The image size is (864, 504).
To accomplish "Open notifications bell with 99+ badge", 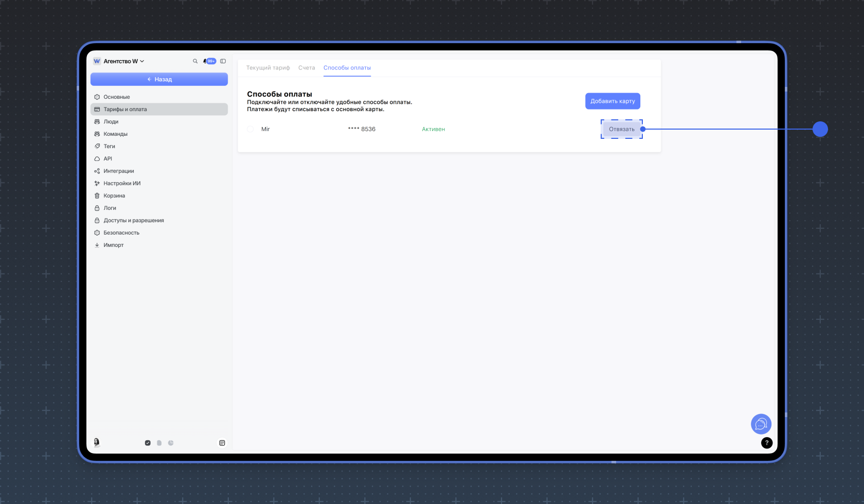I will (x=210, y=61).
